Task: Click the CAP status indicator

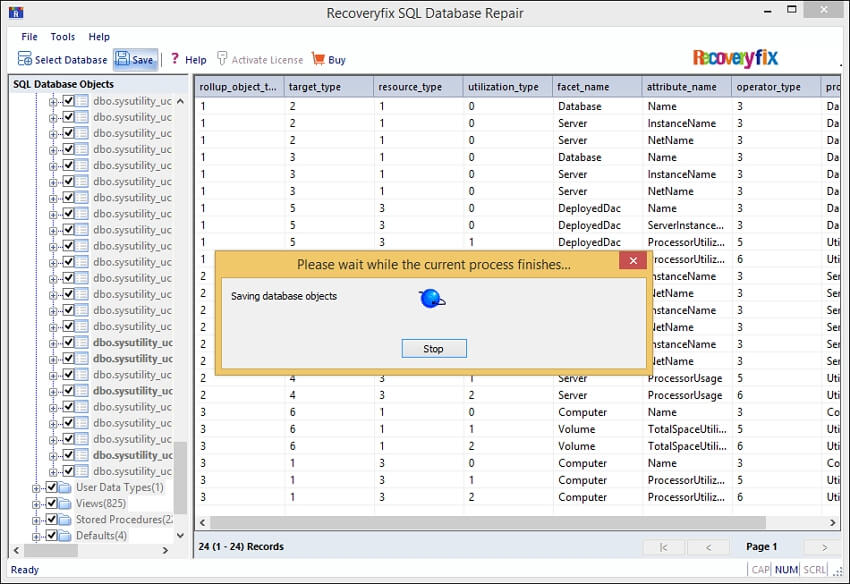Action: tap(760, 570)
